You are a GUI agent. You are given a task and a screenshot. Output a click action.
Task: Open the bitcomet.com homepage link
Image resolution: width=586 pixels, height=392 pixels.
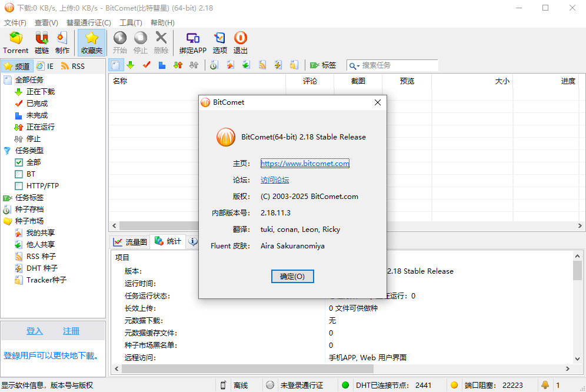pos(305,164)
